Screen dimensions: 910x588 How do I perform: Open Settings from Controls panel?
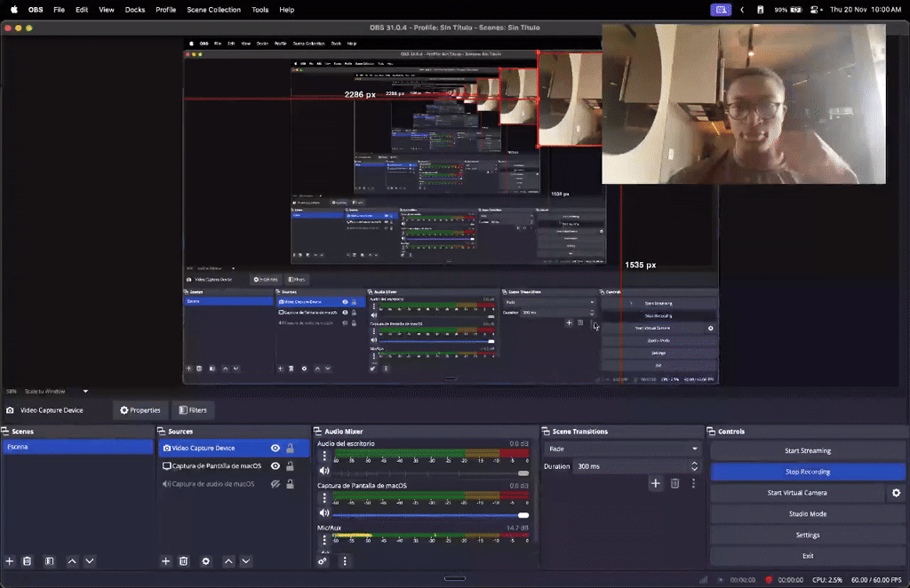pos(807,535)
